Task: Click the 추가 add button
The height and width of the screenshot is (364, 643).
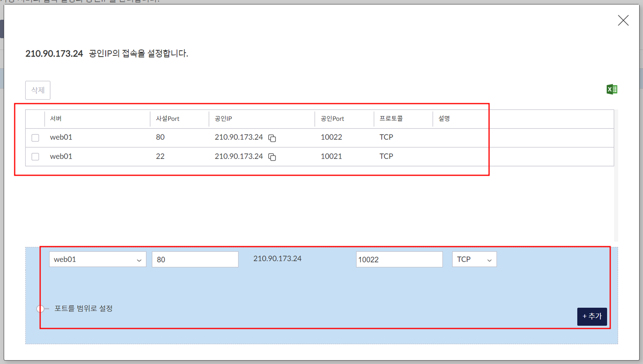Action: pyautogui.click(x=592, y=316)
